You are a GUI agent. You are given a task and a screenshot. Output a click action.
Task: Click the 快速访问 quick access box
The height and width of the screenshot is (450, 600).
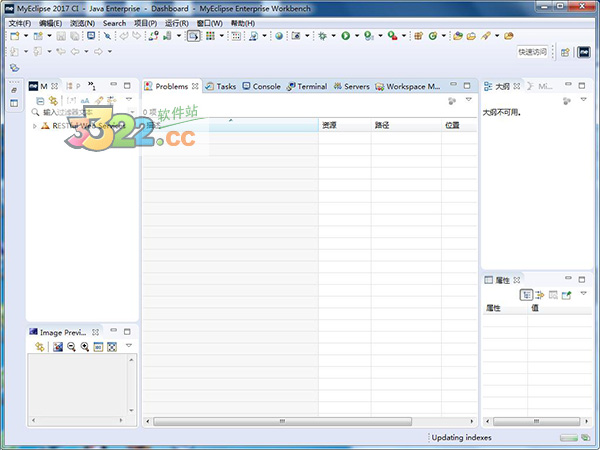[x=532, y=51]
